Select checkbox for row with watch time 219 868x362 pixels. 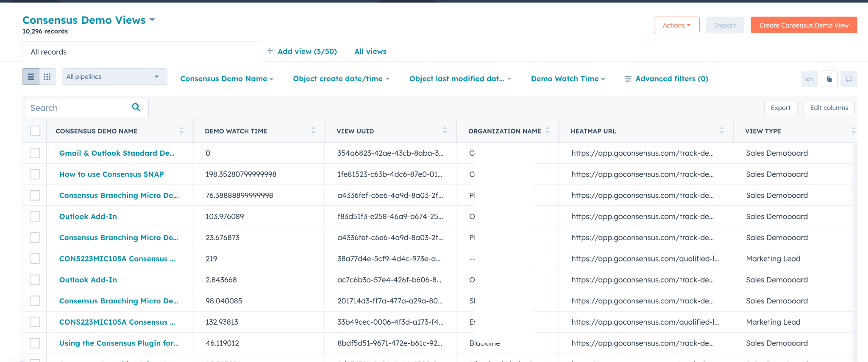point(35,258)
